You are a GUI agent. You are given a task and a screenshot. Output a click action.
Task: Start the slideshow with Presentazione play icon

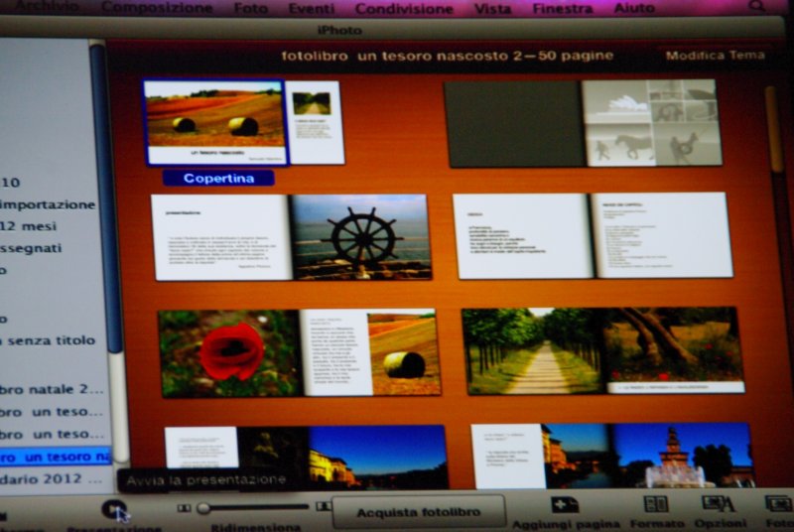pyautogui.click(x=114, y=509)
